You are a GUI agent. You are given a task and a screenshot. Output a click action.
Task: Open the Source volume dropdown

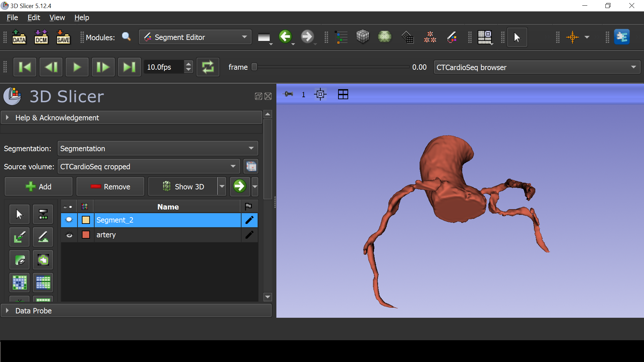pos(149,167)
